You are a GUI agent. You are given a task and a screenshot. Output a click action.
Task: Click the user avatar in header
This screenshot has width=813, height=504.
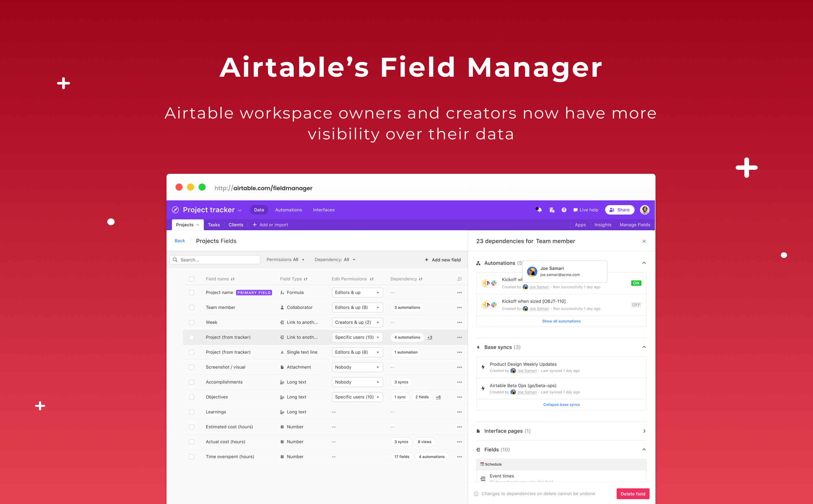[644, 210]
